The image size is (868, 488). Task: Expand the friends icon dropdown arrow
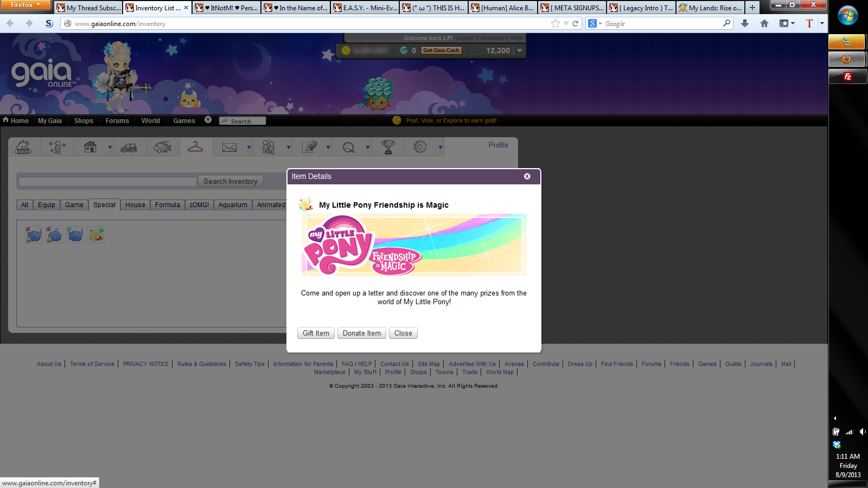coord(289,147)
